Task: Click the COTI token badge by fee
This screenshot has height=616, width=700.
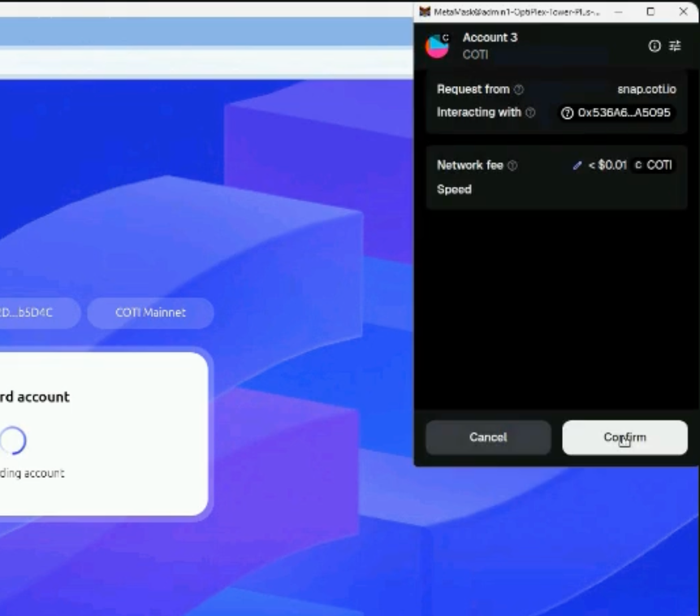Action: point(653,165)
